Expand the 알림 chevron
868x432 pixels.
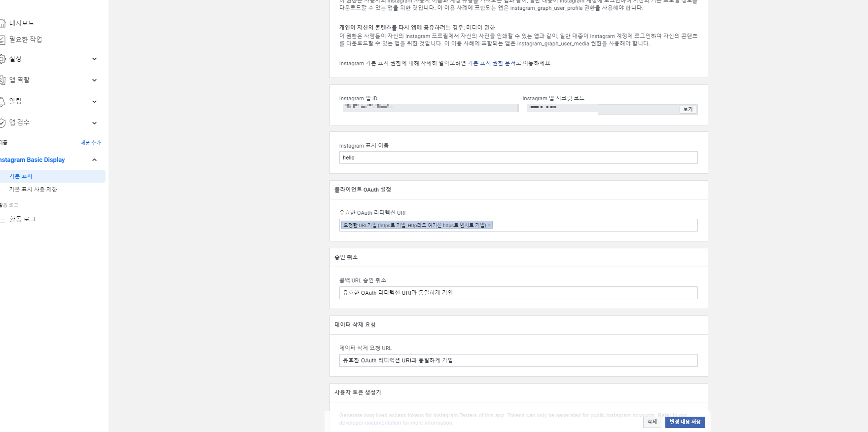94,102
